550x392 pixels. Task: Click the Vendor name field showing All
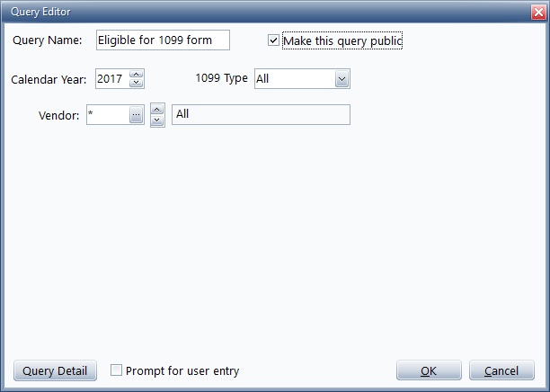point(261,114)
